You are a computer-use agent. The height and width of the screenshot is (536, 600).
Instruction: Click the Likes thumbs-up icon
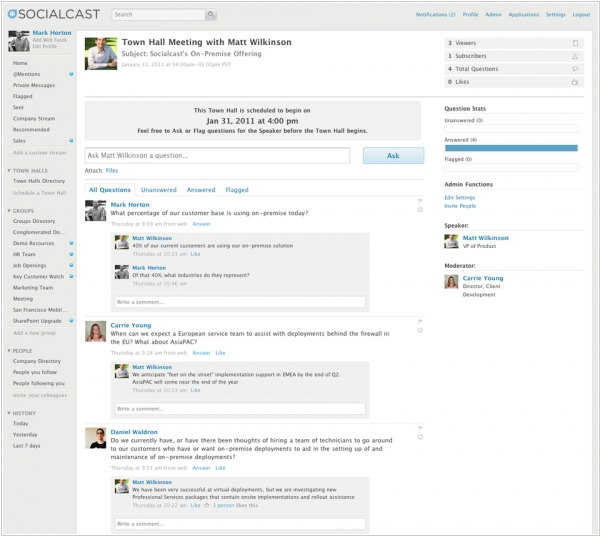(575, 82)
